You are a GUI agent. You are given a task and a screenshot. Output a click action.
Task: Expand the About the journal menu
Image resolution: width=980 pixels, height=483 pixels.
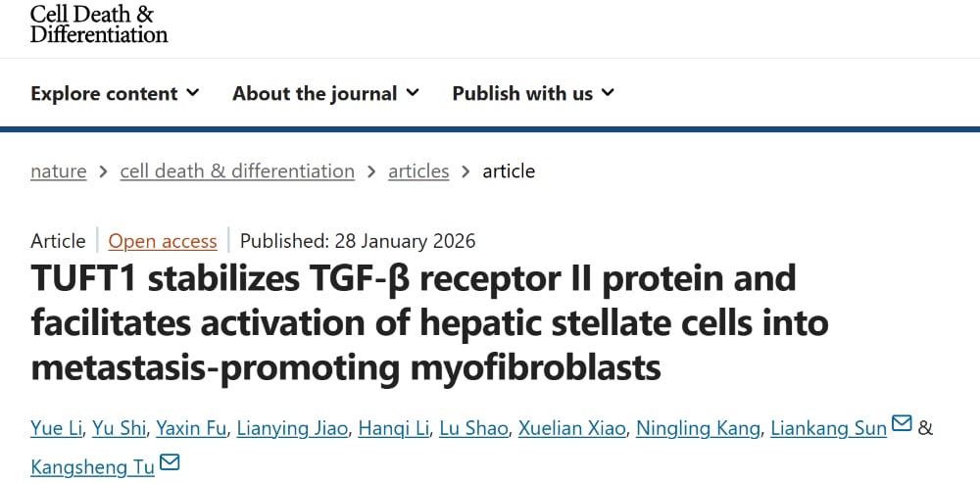[325, 94]
